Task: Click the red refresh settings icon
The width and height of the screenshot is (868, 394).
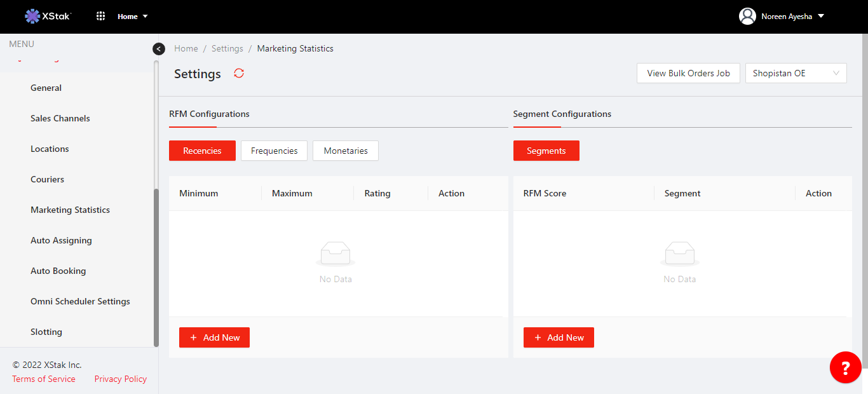Action: click(239, 73)
